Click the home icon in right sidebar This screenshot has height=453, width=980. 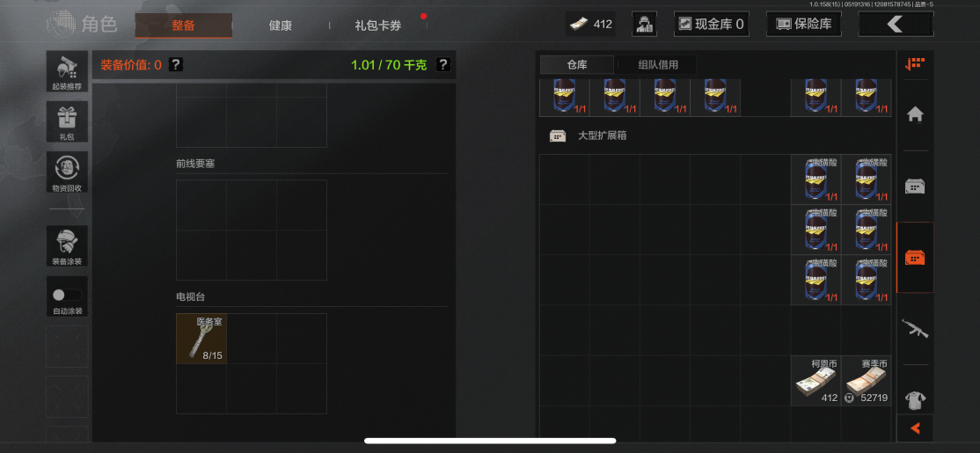pyautogui.click(x=915, y=114)
